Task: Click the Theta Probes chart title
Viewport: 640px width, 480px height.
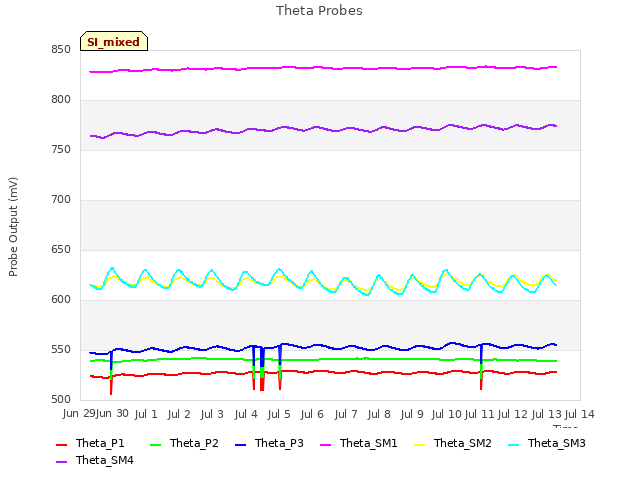Action: click(x=319, y=10)
